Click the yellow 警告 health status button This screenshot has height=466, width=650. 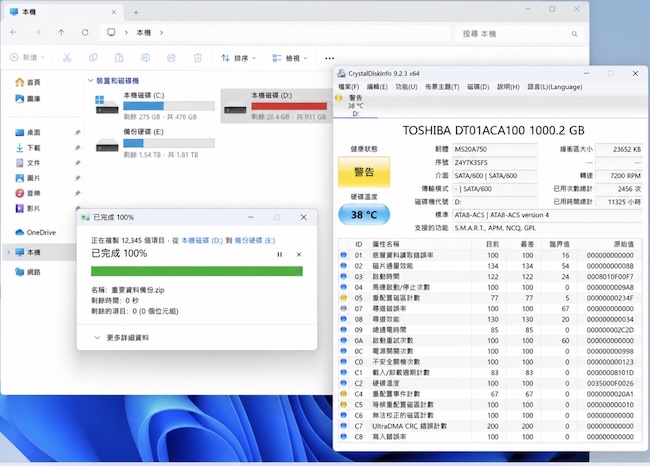point(364,172)
